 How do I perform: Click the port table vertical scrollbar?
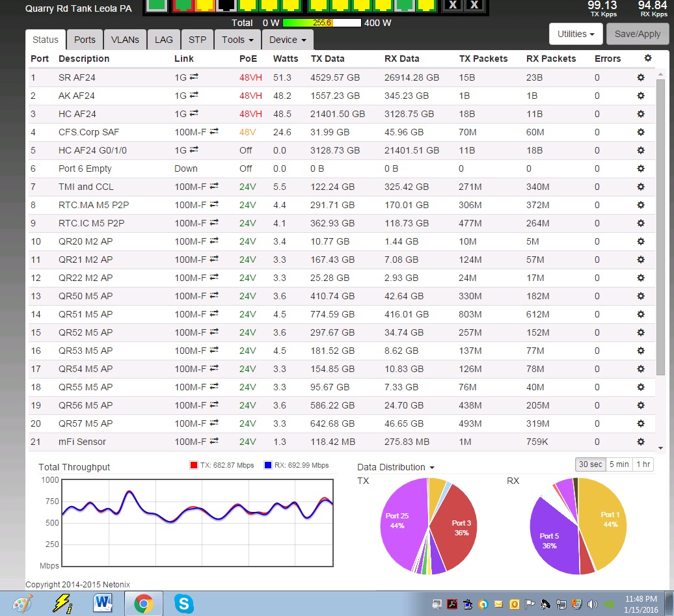tap(661, 228)
